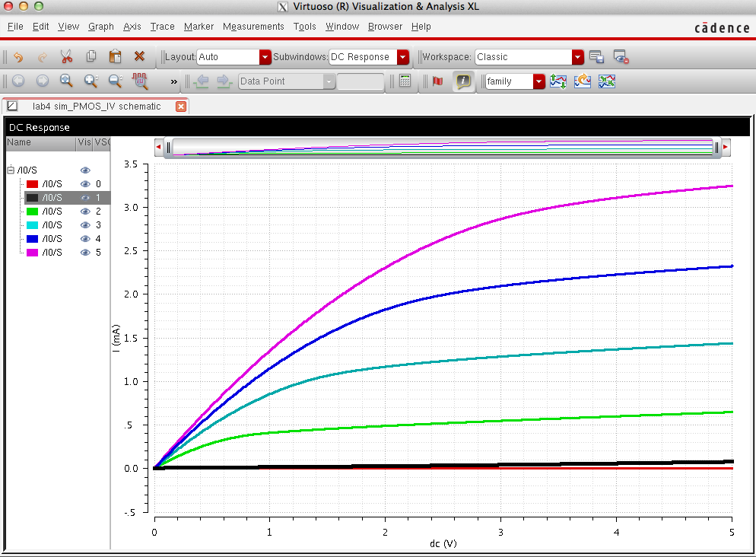Viewport: 756px width, 557px height.
Task: Open the Axis menu
Action: tap(132, 27)
